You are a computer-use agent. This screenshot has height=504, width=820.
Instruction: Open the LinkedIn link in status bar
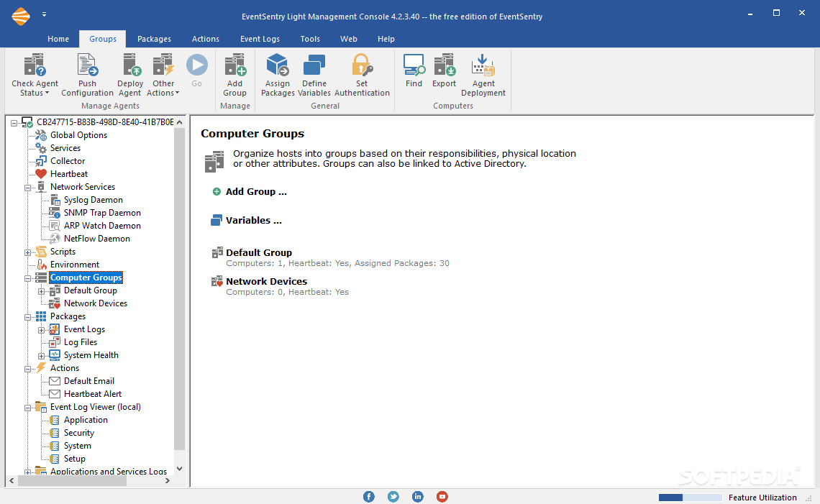click(x=418, y=497)
